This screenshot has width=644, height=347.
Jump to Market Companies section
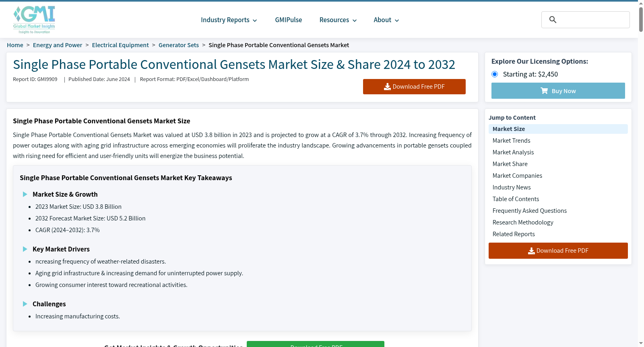point(517,176)
